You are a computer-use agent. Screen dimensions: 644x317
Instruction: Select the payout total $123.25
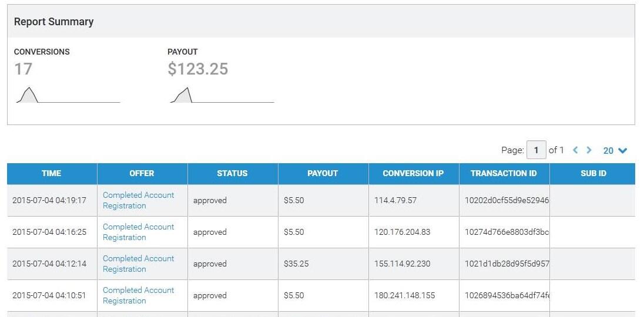pyautogui.click(x=197, y=69)
